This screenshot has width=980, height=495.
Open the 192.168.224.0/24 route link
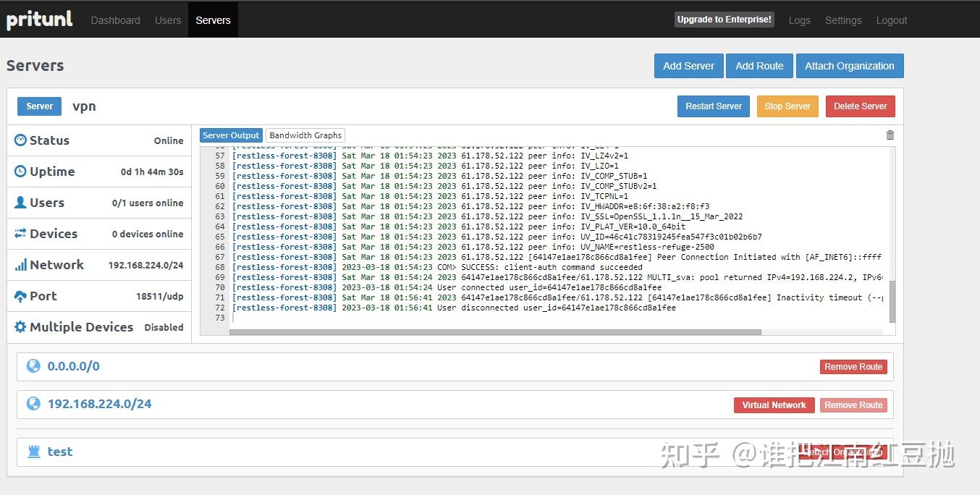point(99,404)
